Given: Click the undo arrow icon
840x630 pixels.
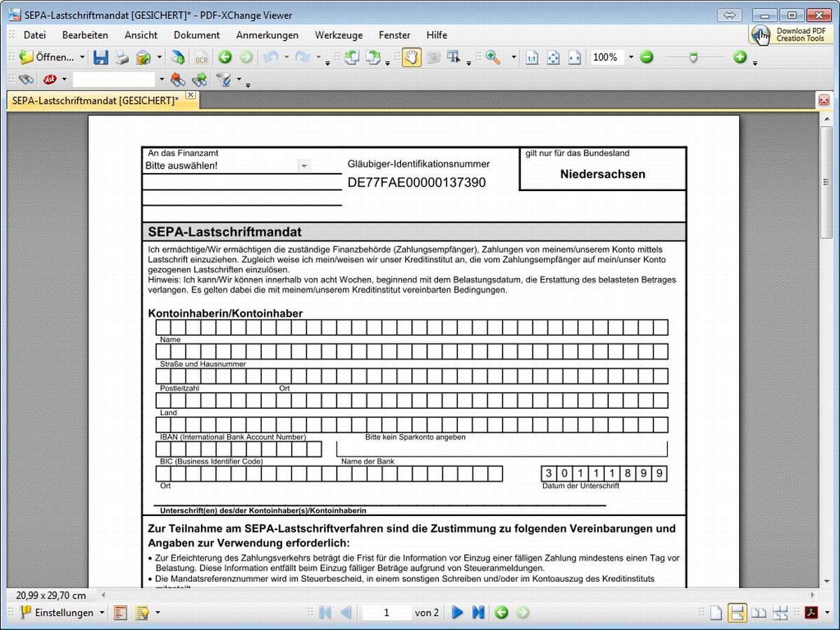Looking at the screenshot, I should tap(270, 57).
